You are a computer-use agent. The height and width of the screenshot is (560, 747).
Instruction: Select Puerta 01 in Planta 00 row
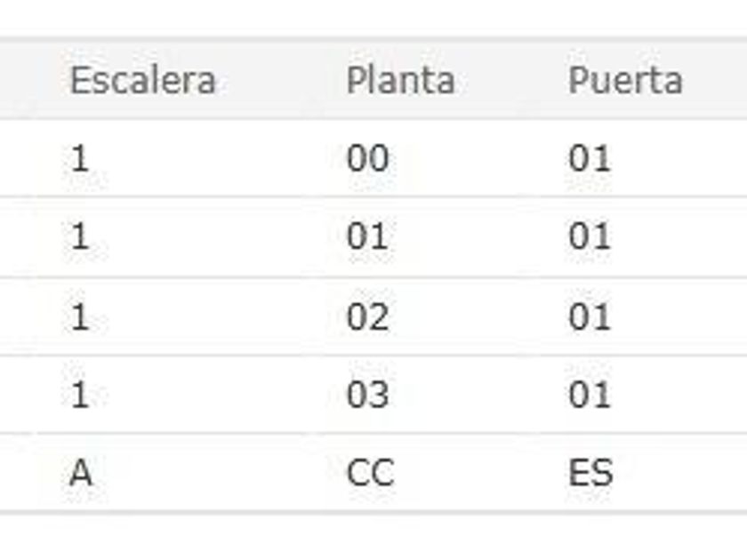590,159
